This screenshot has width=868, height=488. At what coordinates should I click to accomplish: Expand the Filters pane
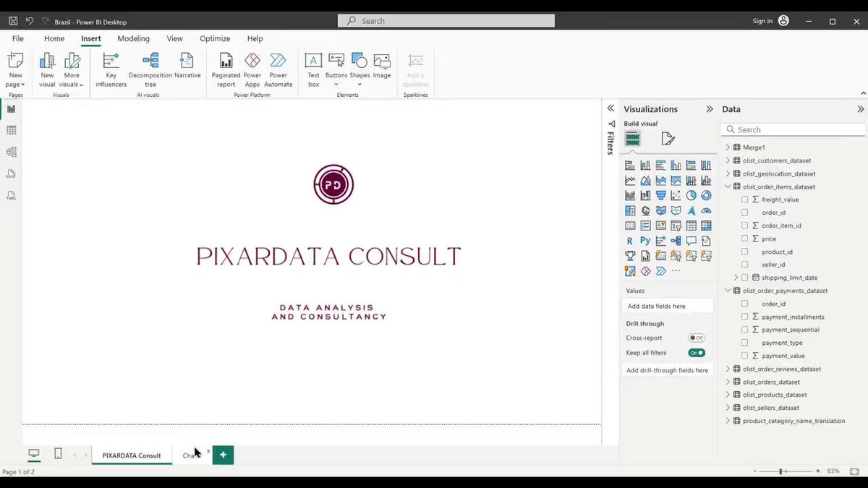tap(610, 108)
